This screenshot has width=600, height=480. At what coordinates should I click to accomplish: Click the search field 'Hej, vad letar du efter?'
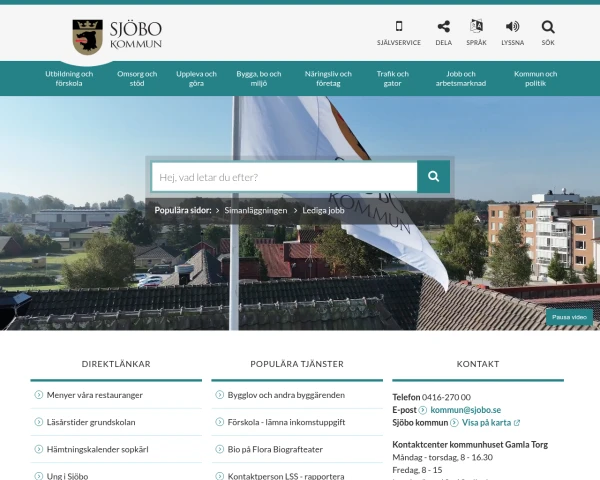coord(284,177)
